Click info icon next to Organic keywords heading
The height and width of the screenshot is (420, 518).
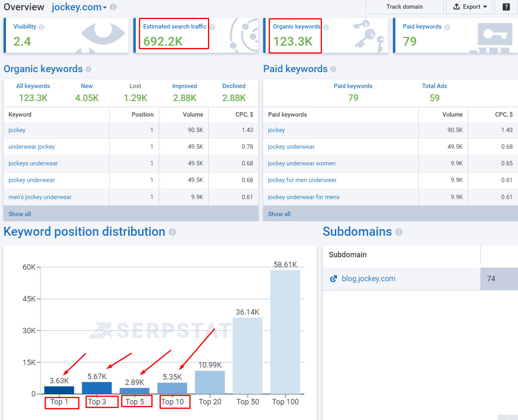point(88,69)
